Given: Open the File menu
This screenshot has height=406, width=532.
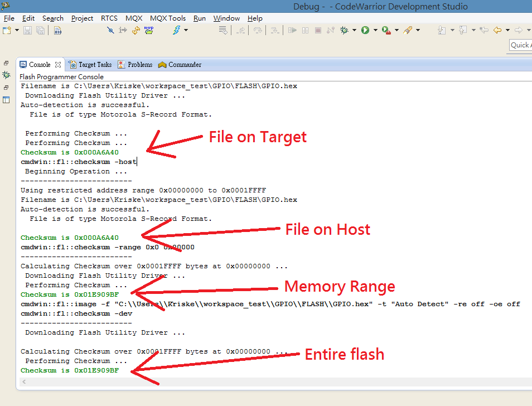Looking at the screenshot, I should pyautogui.click(x=9, y=18).
